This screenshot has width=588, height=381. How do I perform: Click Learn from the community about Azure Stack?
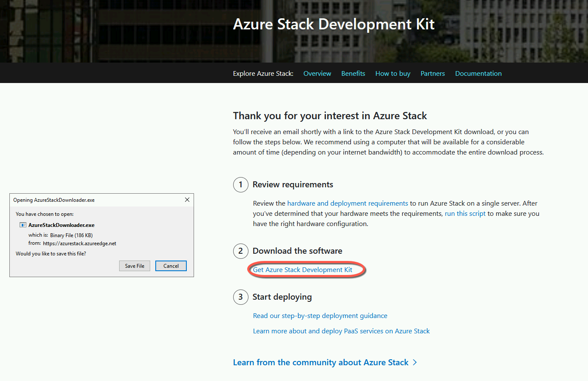[x=320, y=362]
